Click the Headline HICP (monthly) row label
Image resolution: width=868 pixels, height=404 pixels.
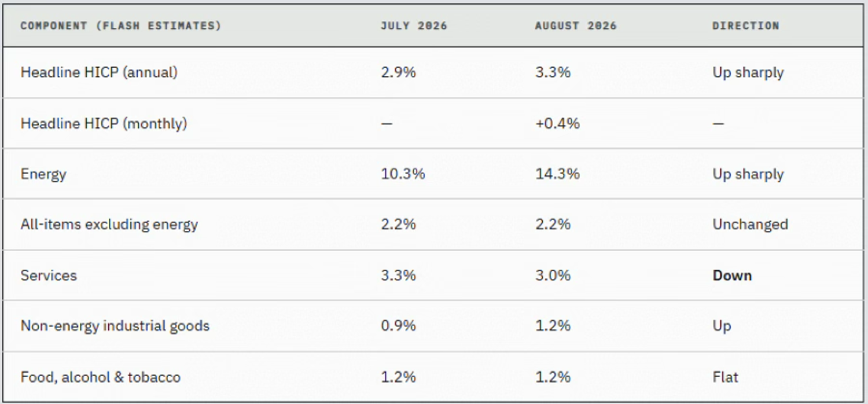(x=104, y=123)
